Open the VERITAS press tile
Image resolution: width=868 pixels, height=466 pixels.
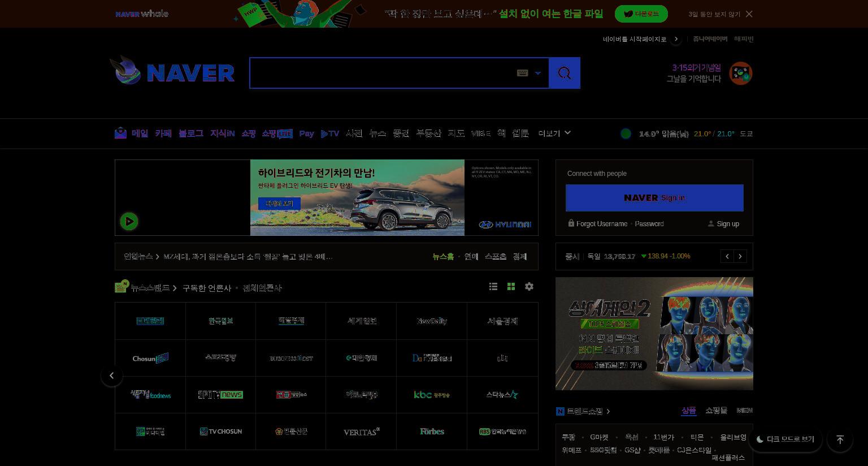pos(361,432)
